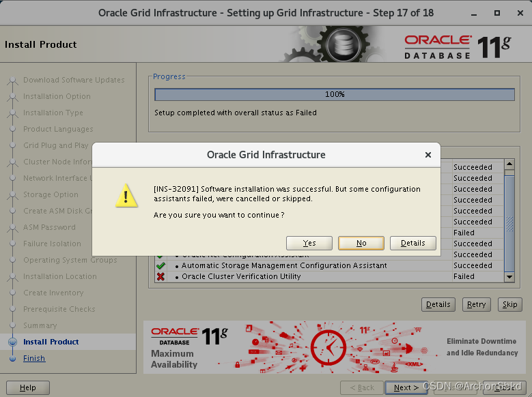The width and height of the screenshot is (532, 397).
Task: Select Install Product step in sidebar
Action: point(51,342)
